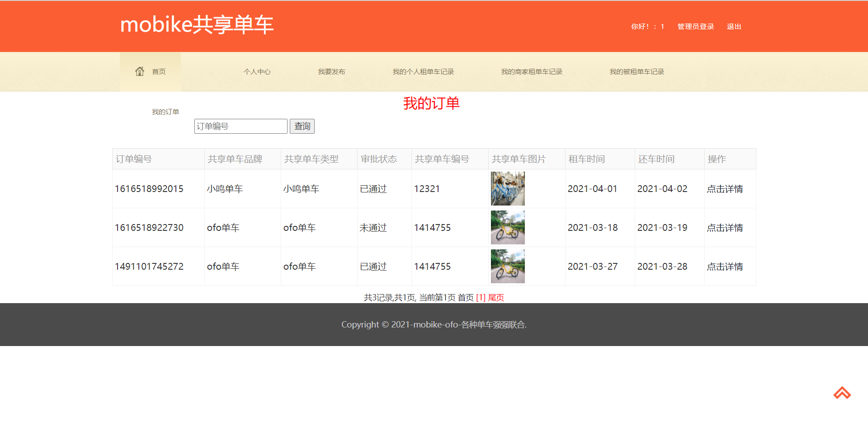
Task: Click the home icon in navigation bar
Action: 140,71
